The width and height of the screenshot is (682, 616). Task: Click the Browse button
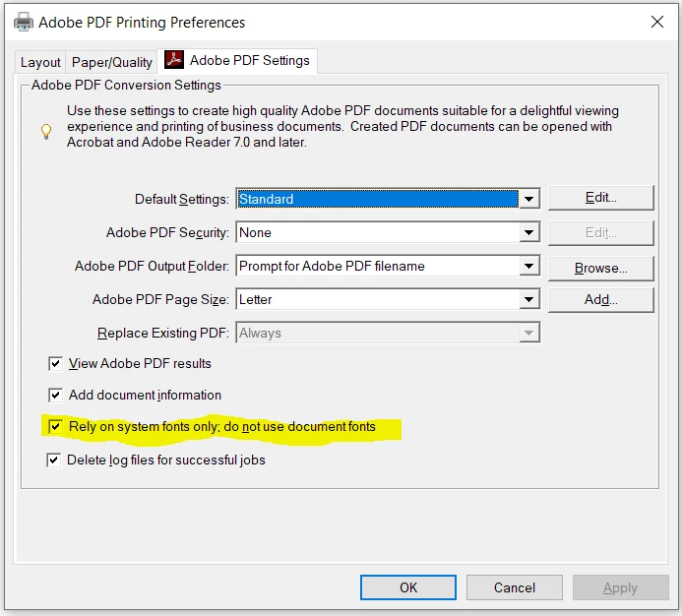click(x=601, y=268)
